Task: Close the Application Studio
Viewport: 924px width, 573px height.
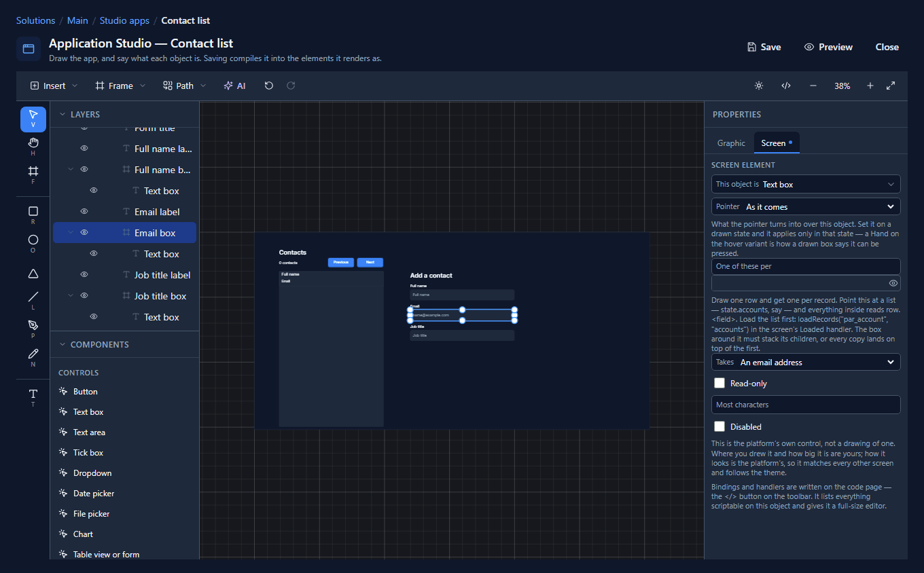Action: pos(887,47)
